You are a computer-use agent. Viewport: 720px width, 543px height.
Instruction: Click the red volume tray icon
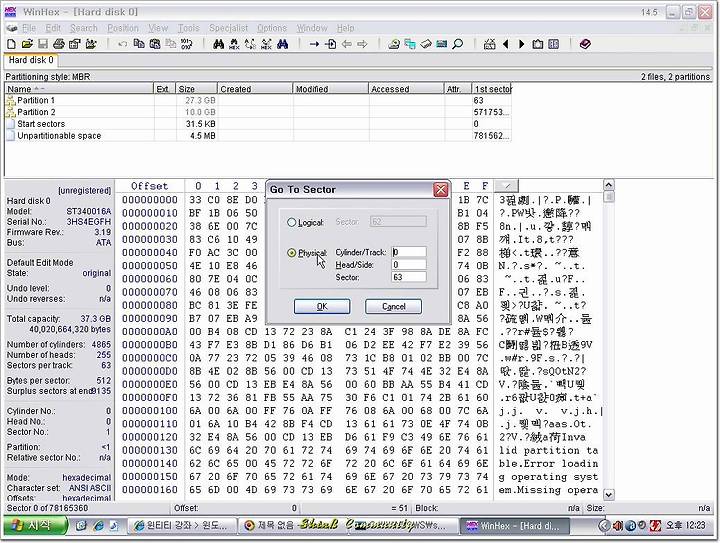tap(618, 526)
